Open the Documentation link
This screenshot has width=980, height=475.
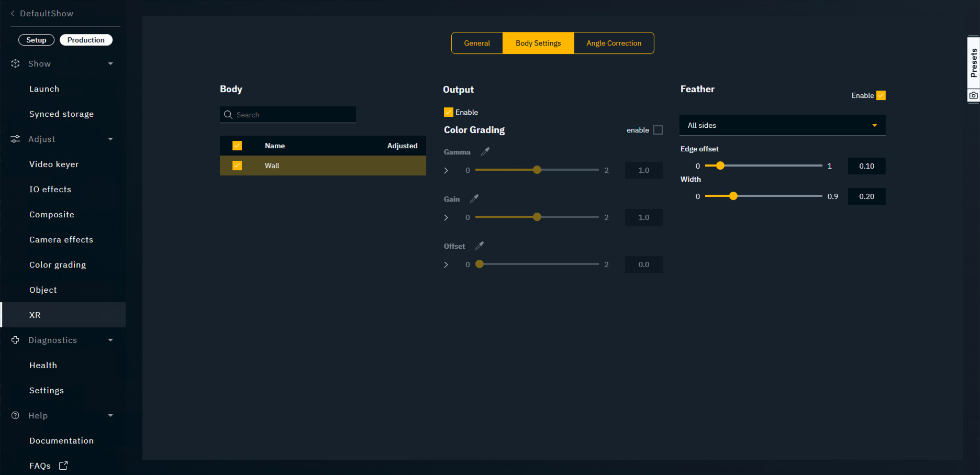(61, 440)
